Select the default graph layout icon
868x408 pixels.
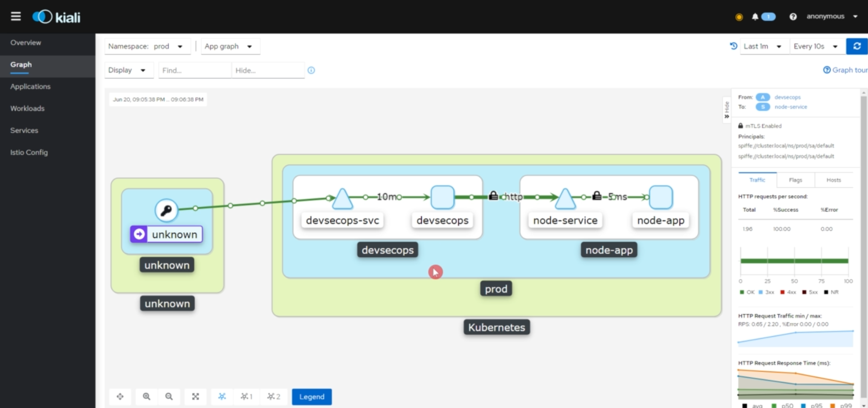[x=222, y=396]
